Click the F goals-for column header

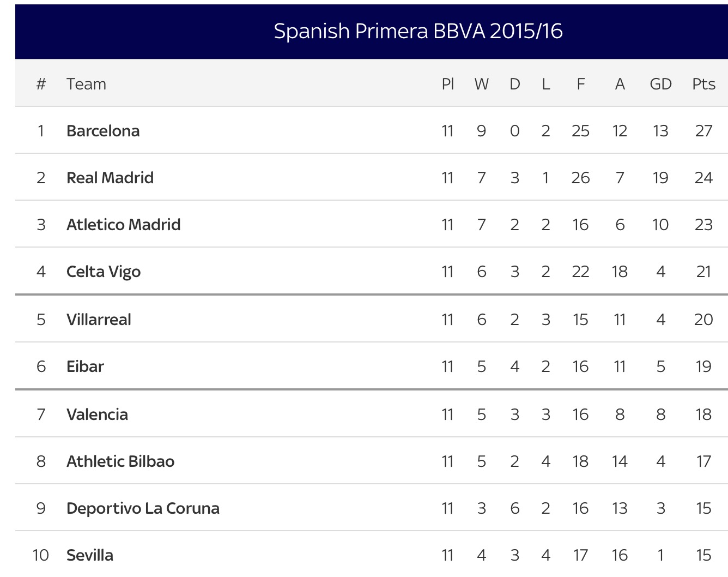tap(580, 84)
